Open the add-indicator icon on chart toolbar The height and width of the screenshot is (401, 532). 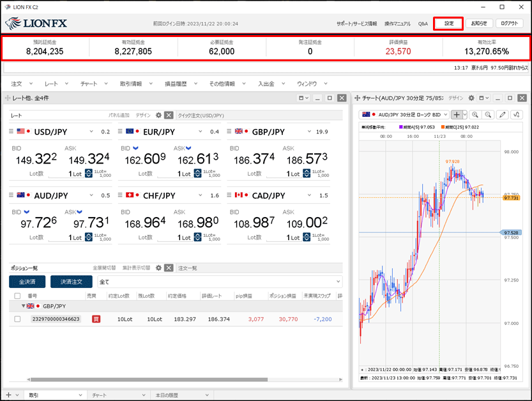[x=517, y=115]
